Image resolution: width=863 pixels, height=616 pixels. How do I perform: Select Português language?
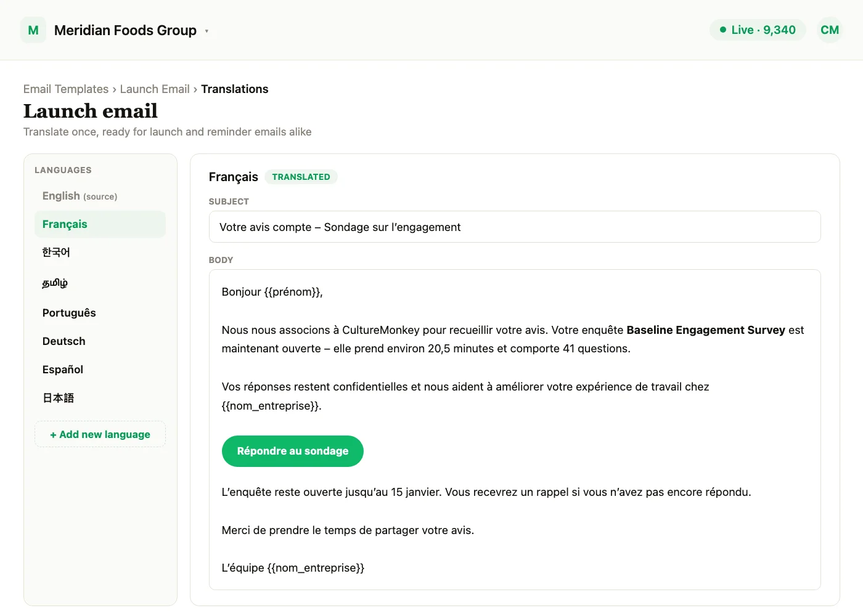click(x=100, y=313)
